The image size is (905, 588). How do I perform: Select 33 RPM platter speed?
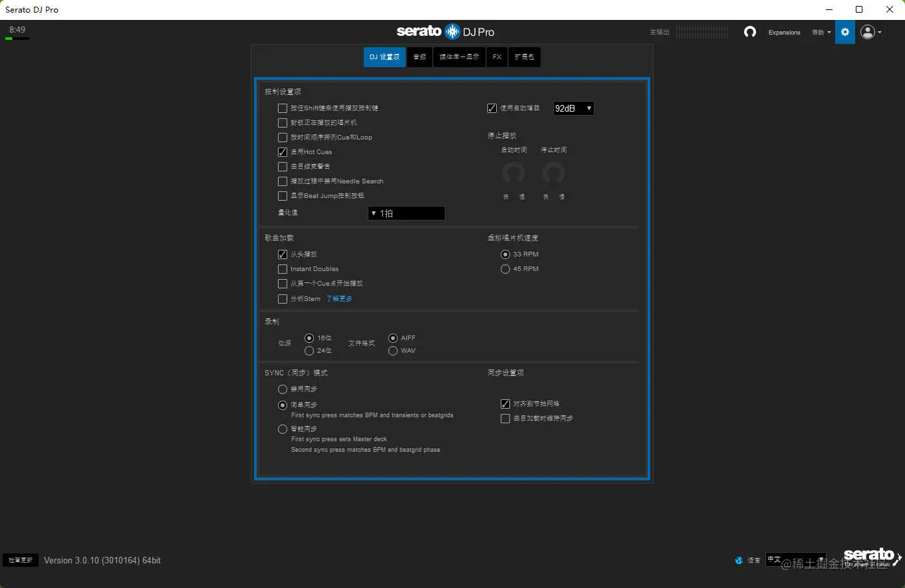[505, 254]
